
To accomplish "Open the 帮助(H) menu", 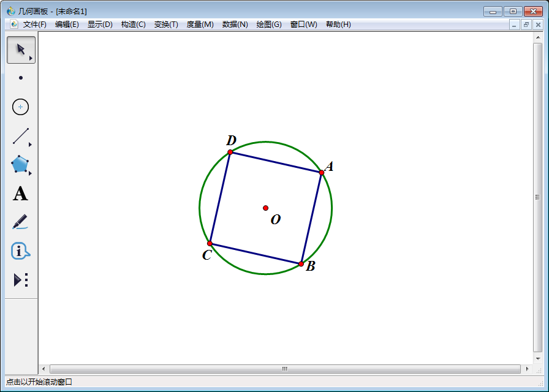I will coord(338,24).
